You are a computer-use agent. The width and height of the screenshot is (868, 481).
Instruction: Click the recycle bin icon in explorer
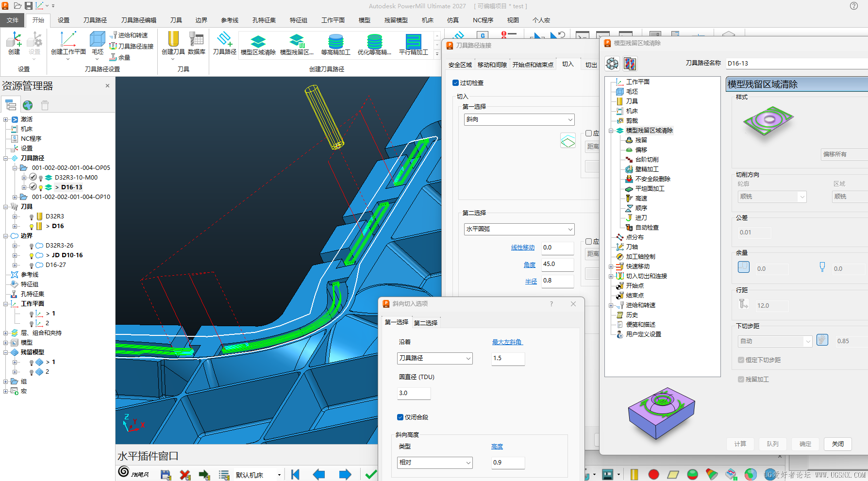pos(45,105)
